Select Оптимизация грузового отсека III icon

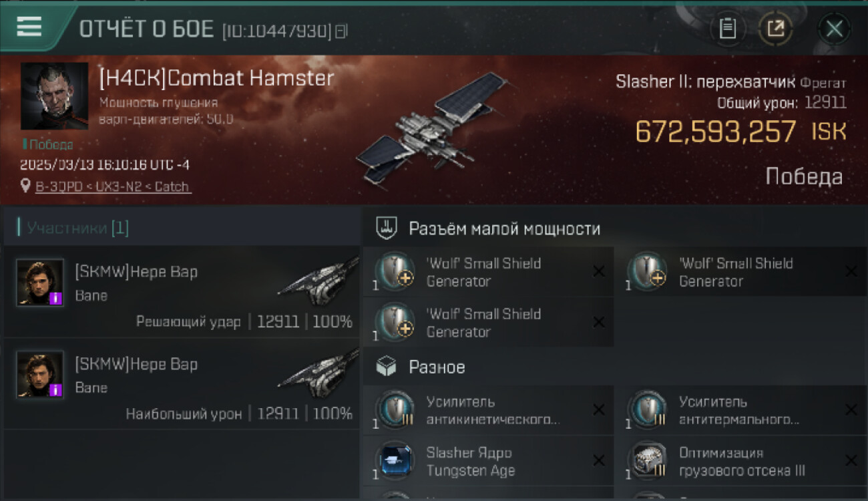[x=648, y=461]
